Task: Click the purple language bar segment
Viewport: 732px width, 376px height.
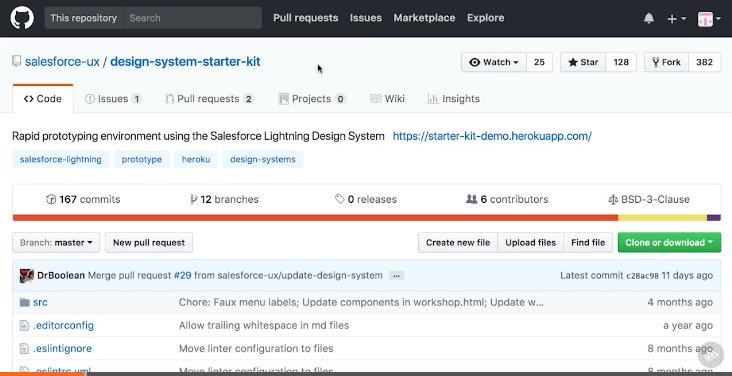Action: pos(714,218)
